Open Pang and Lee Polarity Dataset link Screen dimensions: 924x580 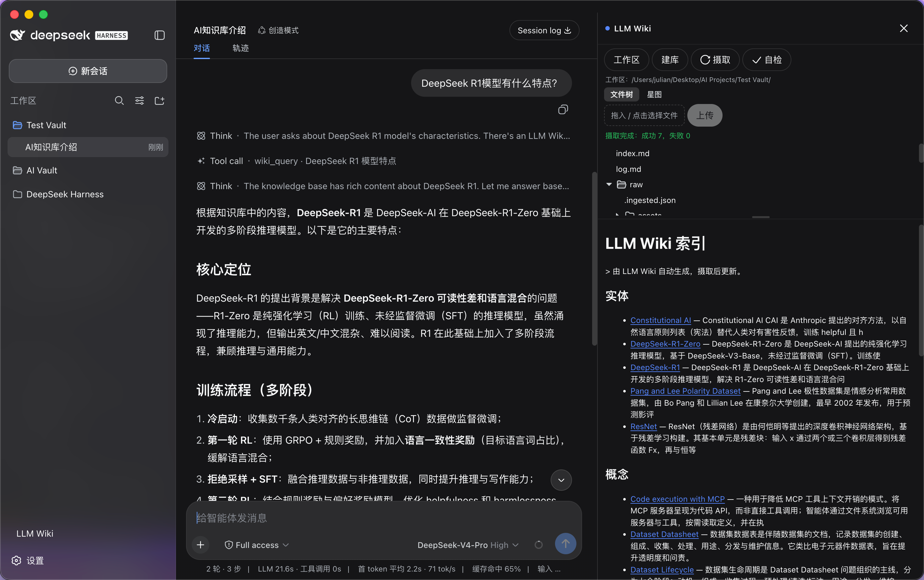coord(685,391)
